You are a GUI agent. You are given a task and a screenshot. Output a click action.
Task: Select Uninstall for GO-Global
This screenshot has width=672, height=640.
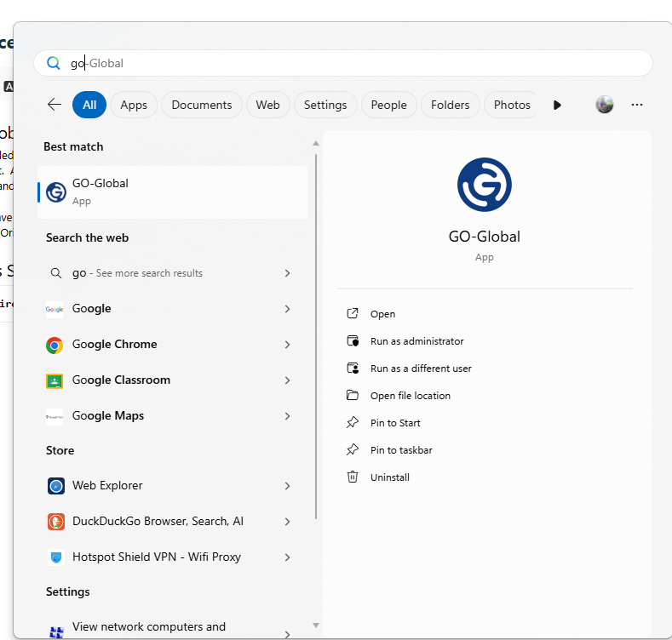389,477
